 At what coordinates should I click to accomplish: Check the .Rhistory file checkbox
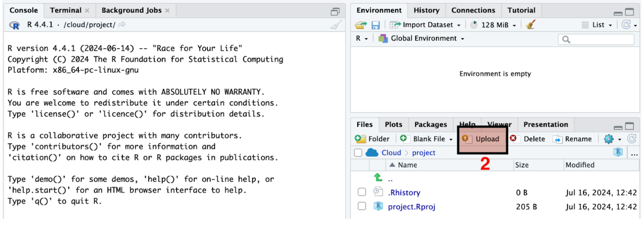362,192
